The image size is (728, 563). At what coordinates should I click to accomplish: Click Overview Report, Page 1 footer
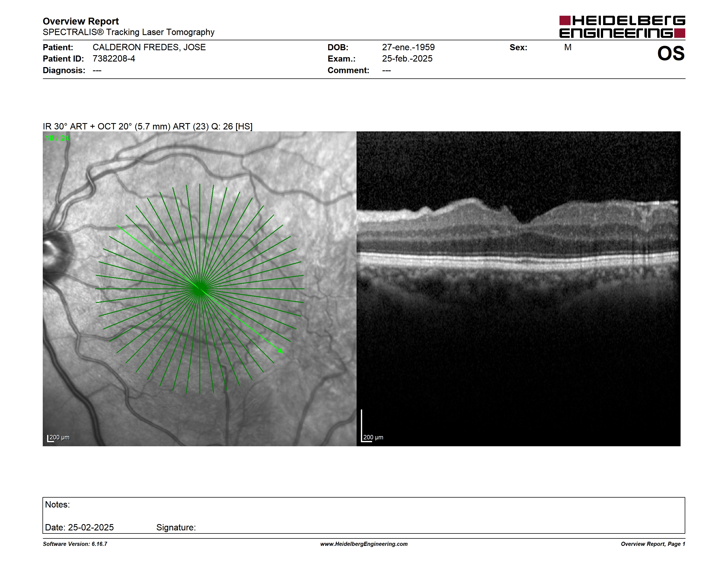coord(653,544)
